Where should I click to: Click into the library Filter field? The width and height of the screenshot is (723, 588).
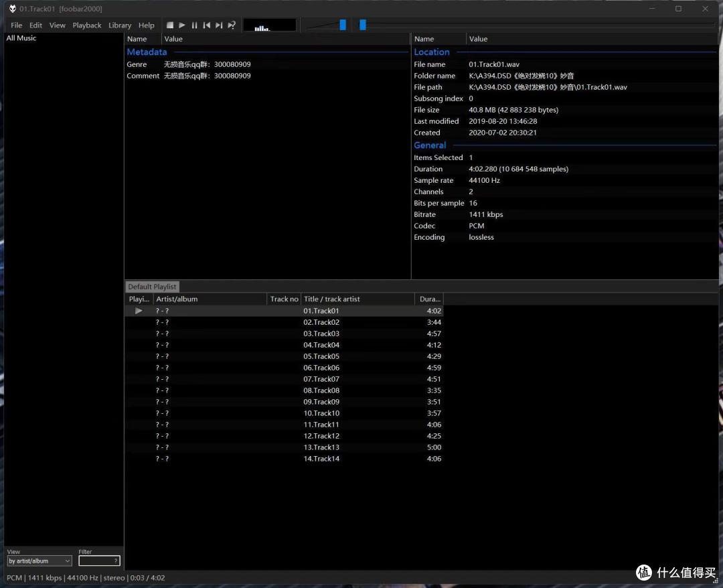pyautogui.click(x=99, y=561)
